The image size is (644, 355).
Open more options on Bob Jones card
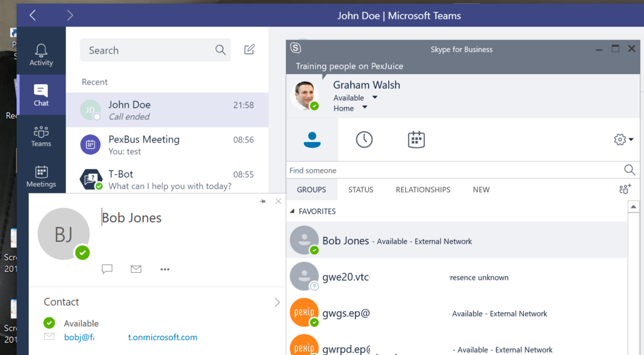(165, 269)
